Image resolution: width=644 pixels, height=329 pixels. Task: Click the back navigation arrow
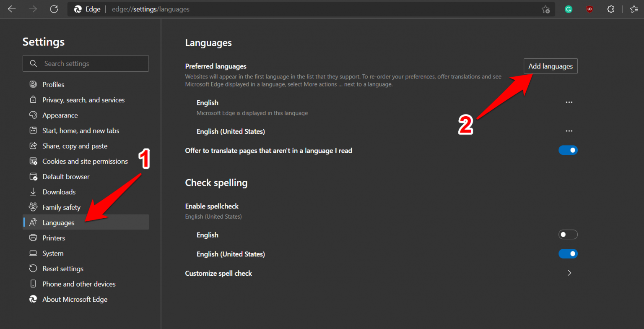point(11,9)
